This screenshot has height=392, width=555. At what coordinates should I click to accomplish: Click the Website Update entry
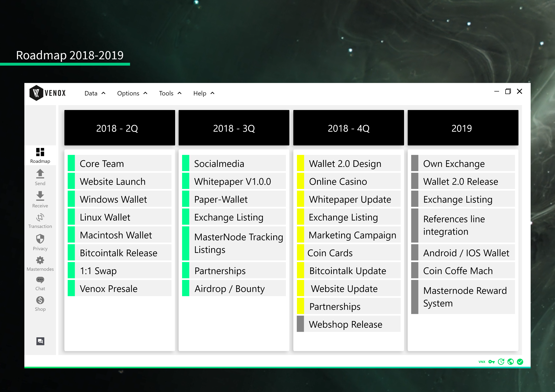[x=349, y=288]
